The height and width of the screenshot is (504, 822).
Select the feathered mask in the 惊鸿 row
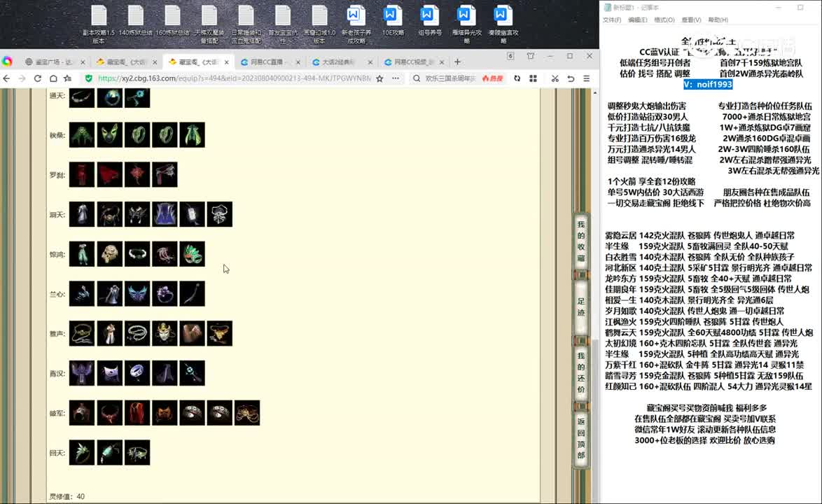pyautogui.click(x=192, y=254)
